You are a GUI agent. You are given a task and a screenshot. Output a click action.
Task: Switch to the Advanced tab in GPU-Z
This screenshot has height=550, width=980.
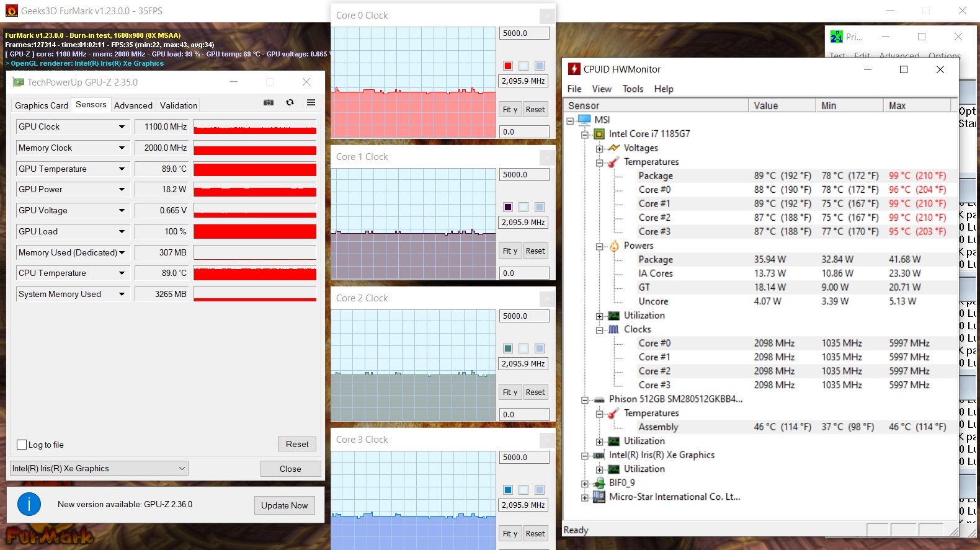coord(133,105)
